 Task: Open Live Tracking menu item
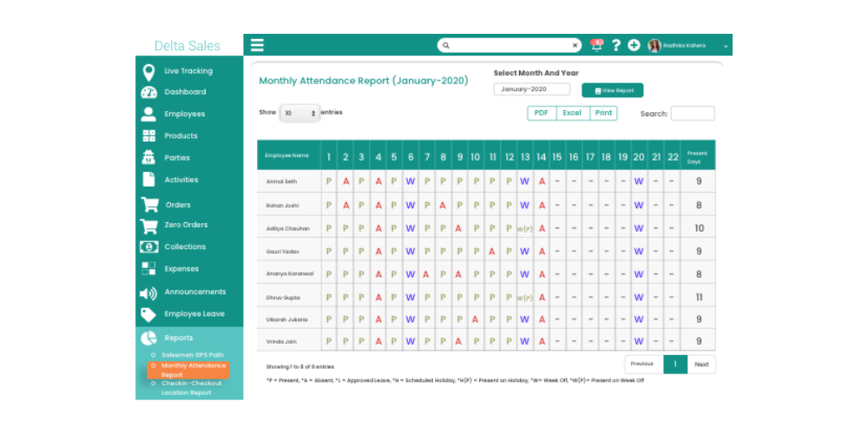[188, 71]
